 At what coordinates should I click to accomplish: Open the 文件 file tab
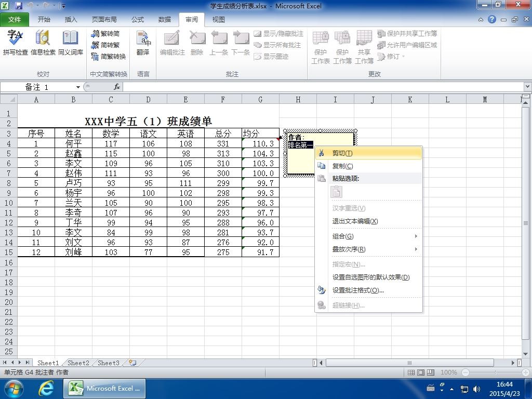pos(14,20)
